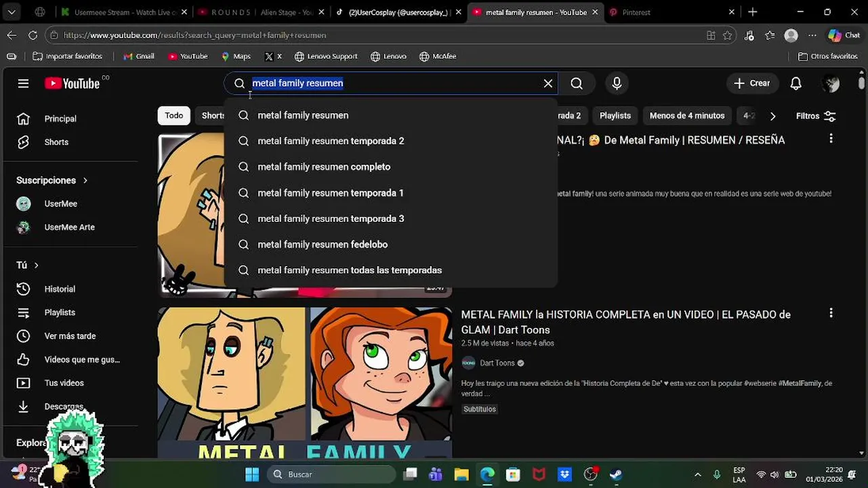This screenshot has height=488, width=868.
Task: Select the Todo filter chip
Action: coord(174,116)
